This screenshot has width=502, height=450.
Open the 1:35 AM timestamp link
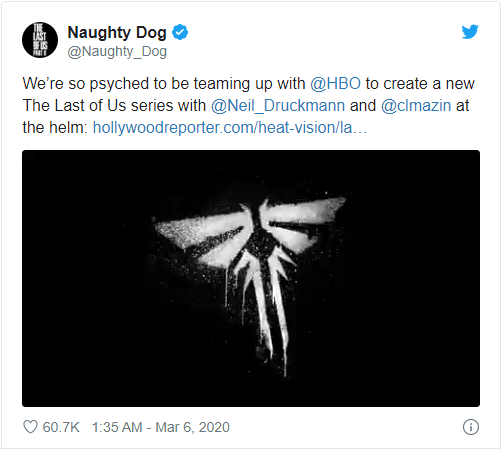117,427
